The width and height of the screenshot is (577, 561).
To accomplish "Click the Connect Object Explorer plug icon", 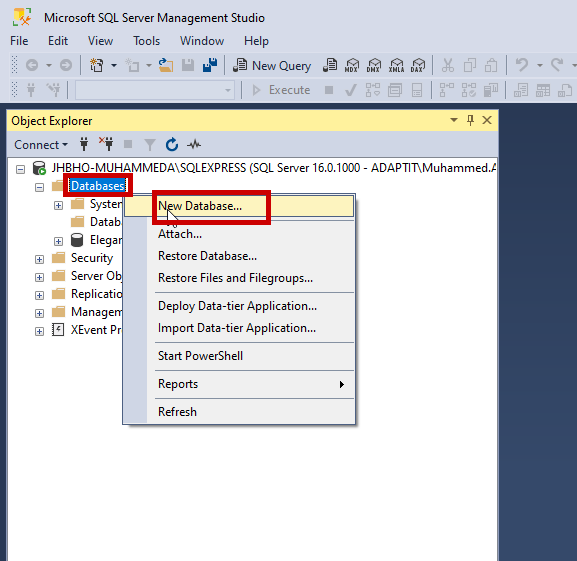I will pyautogui.click(x=84, y=145).
